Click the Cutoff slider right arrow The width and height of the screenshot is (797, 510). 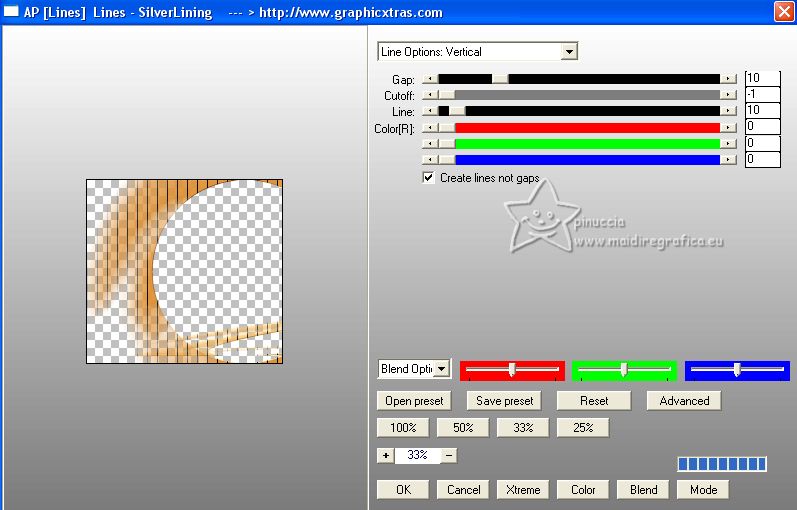[728, 95]
